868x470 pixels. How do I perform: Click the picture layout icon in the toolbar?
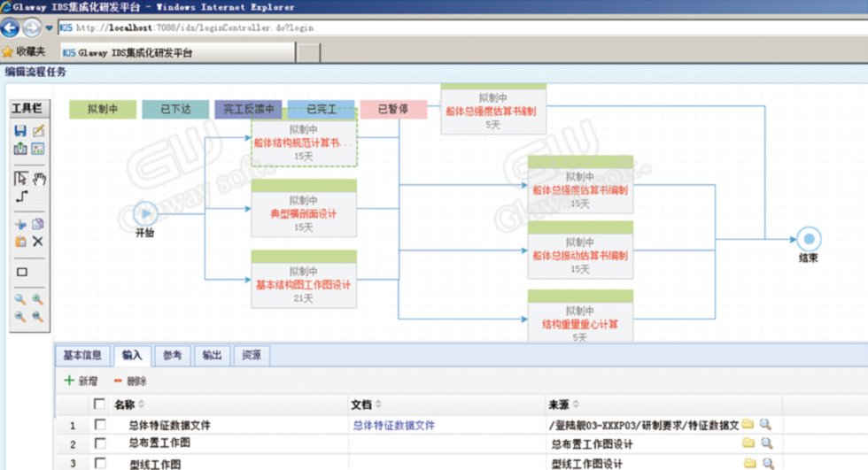[38, 149]
